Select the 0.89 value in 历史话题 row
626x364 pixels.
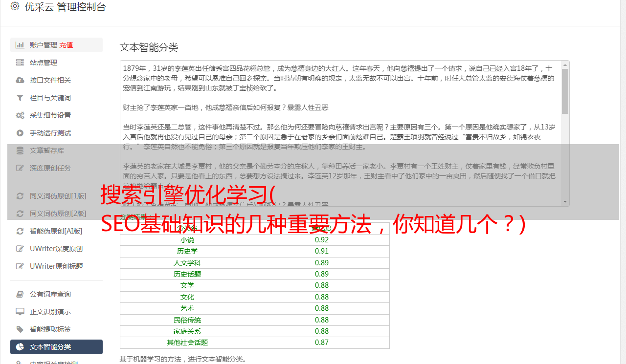322,274
